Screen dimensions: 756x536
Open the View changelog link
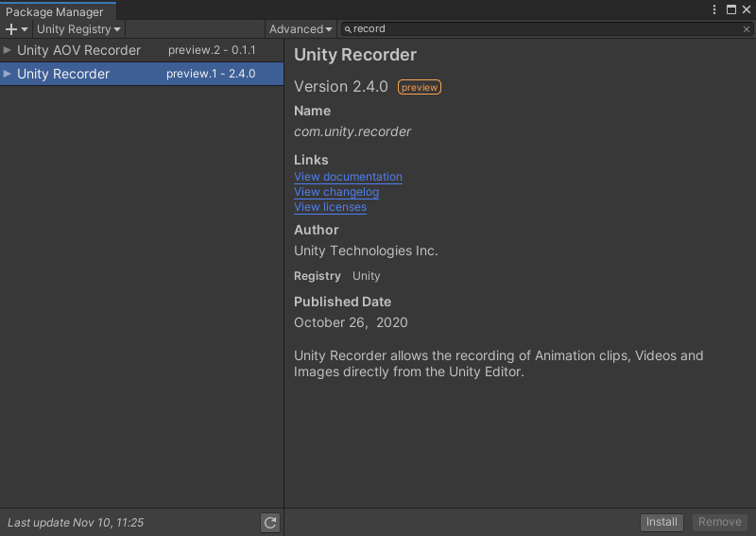coord(336,192)
